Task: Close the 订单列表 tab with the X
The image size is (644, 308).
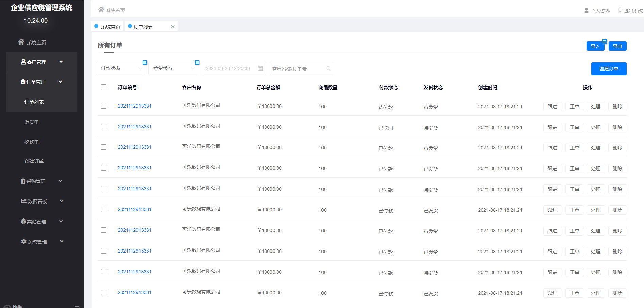Action: pos(173,27)
